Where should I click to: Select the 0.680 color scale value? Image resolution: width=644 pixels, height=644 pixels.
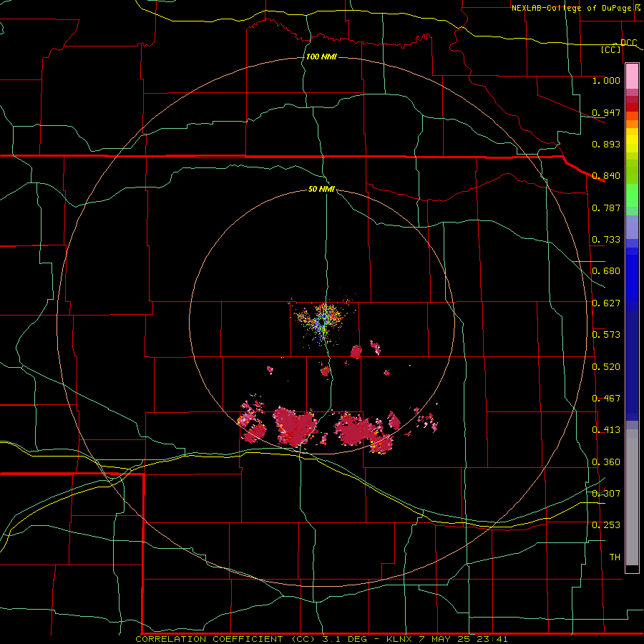pyautogui.click(x=606, y=271)
